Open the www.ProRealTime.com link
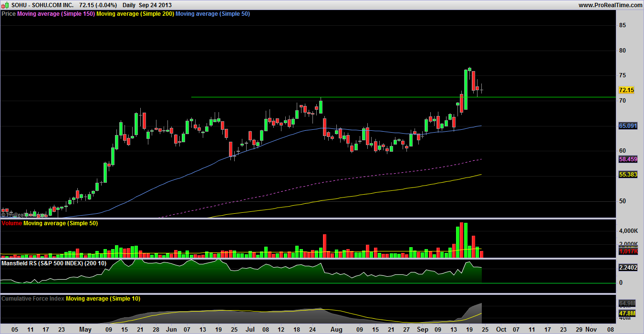 pyautogui.click(x=610, y=5)
